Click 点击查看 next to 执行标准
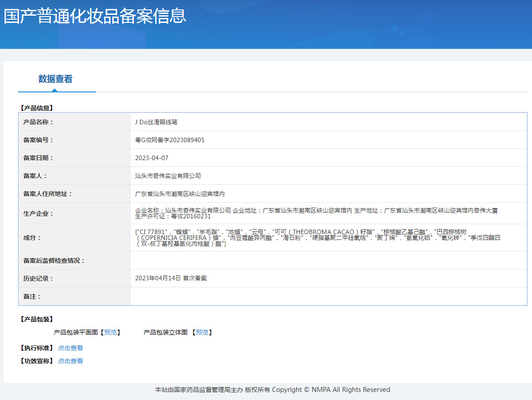 click(70, 348)
